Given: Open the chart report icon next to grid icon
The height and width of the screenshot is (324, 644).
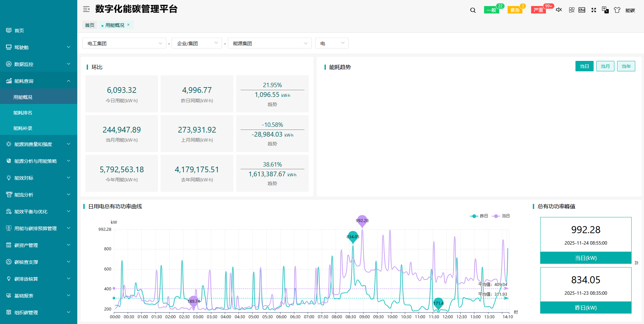Looking at the screenshot, I should pos(582,10).
